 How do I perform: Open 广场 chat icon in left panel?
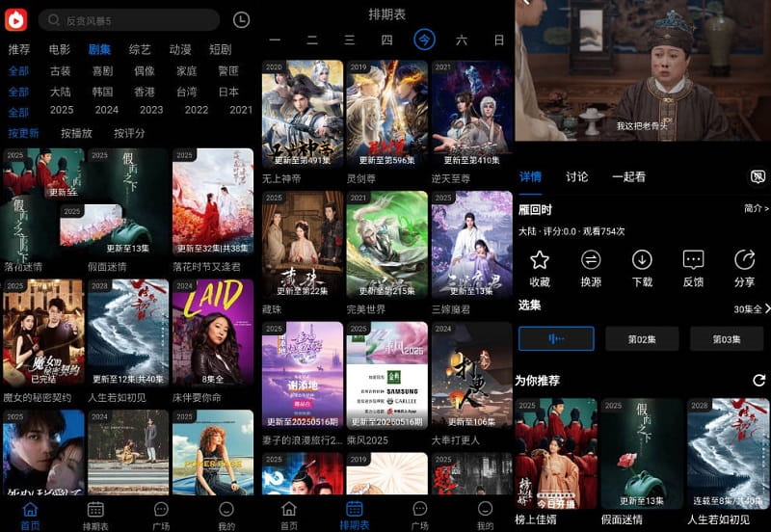pyautogui.click(x=161, y=510)
